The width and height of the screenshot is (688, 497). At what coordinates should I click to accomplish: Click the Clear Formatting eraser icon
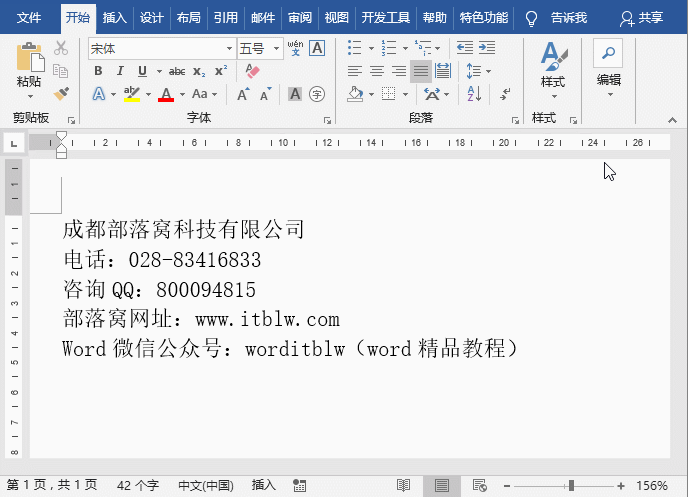coord(252,71)
